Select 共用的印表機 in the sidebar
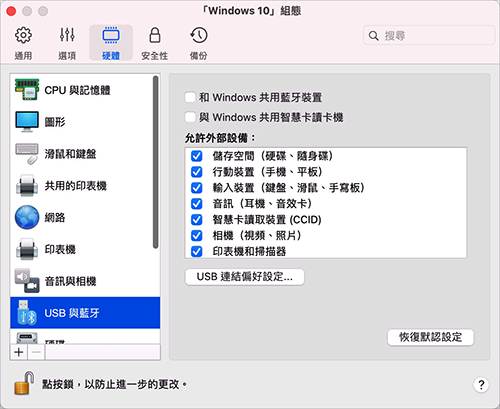This screenshot has width=500, height=409. click(x=85, y=186)
